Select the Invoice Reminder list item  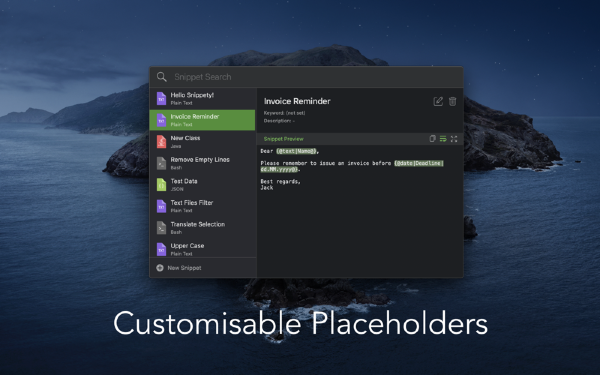[x=202, y=120]
